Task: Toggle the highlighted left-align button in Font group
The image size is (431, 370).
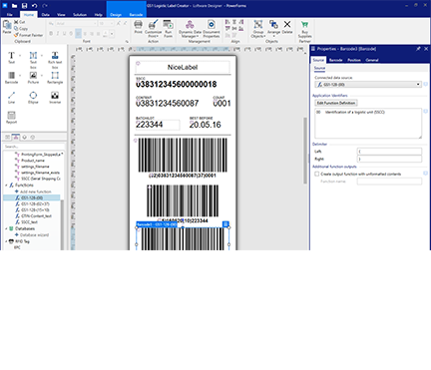Action: coord(78,33)
